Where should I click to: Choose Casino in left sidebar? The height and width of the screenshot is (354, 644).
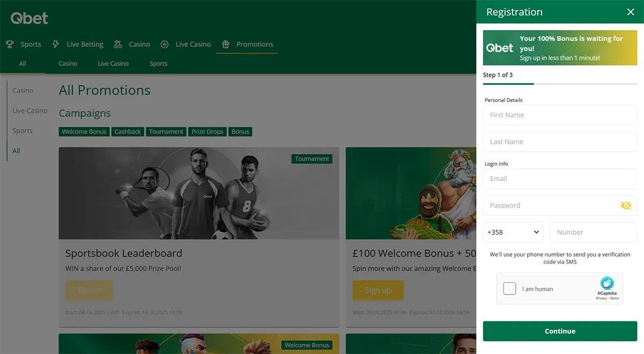[23, 91]
